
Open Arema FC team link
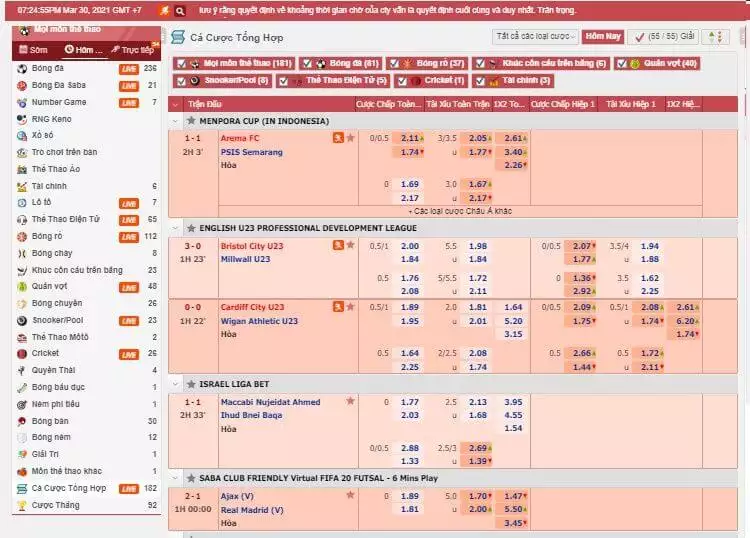pyautogui.click(x=240, y=138)
